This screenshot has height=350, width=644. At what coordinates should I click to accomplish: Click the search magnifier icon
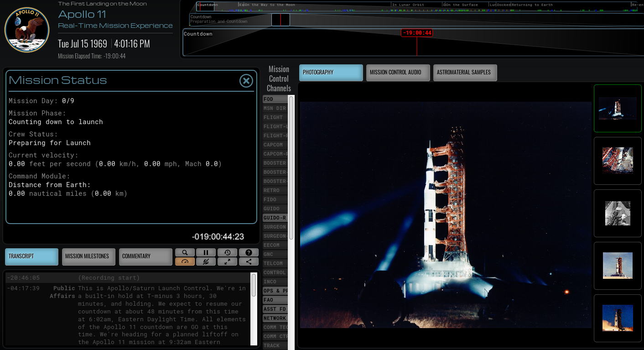[185, 252]
